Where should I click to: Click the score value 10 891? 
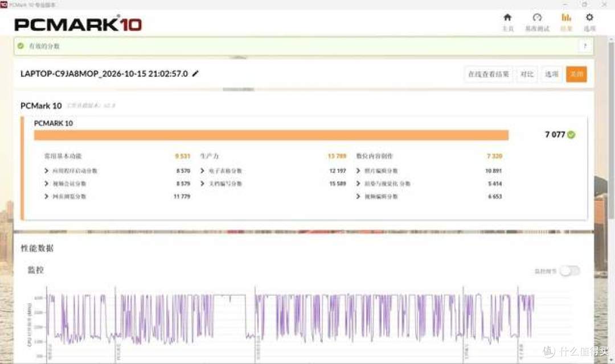[493, 171]
